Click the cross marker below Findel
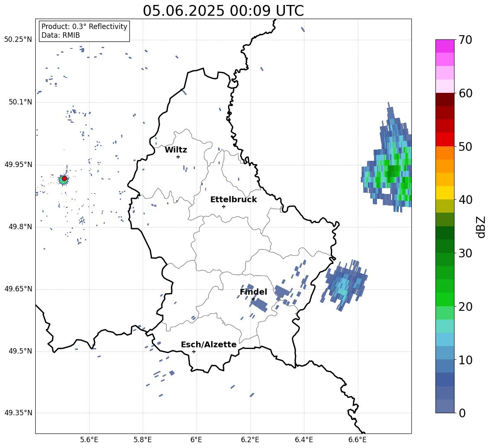This screenshot has width=491, height=448. 253,299
